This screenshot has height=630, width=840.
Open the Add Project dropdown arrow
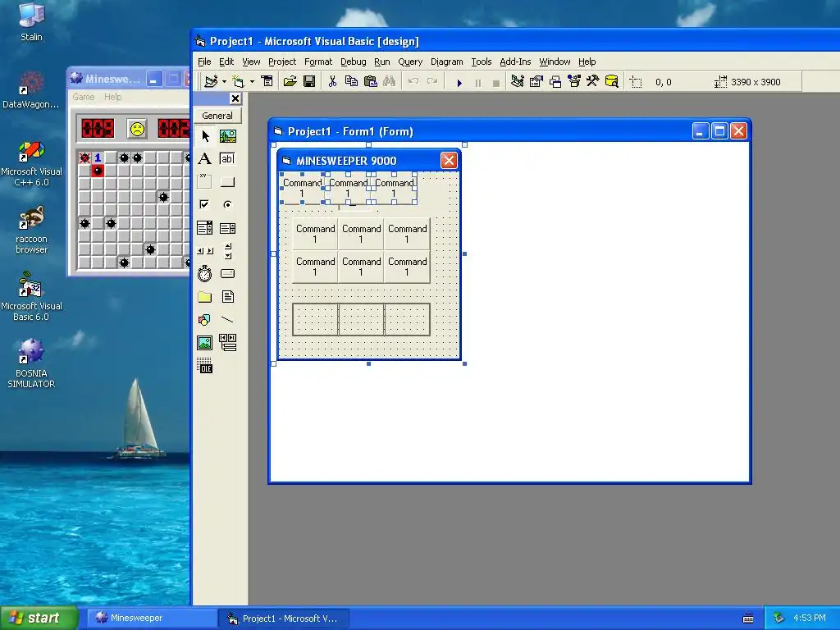point(224,82)
